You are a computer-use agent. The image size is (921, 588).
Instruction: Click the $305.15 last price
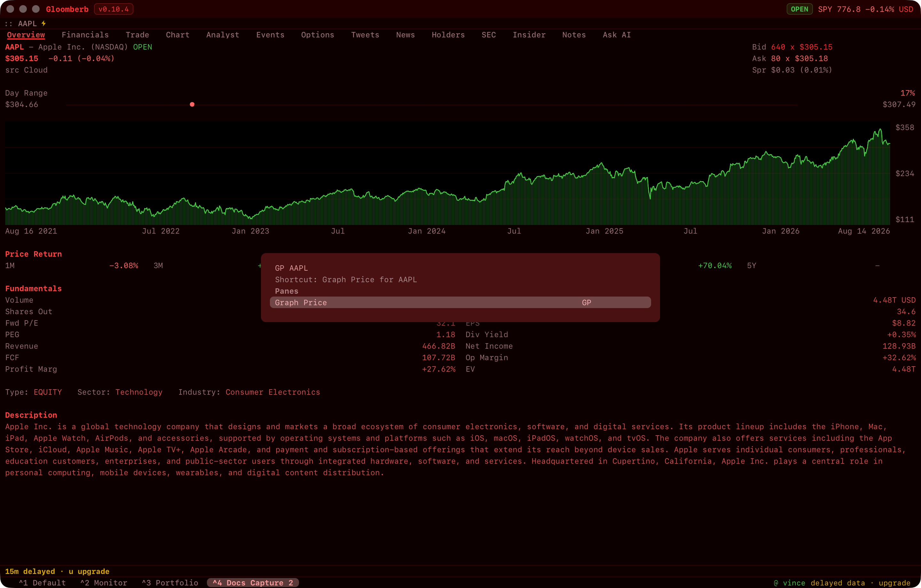[x=22, y=58]
